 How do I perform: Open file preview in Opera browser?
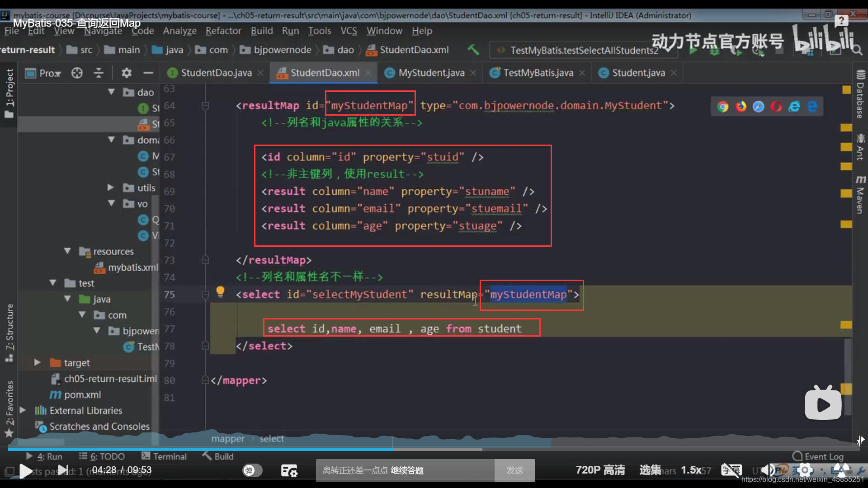tap(776, 107)
